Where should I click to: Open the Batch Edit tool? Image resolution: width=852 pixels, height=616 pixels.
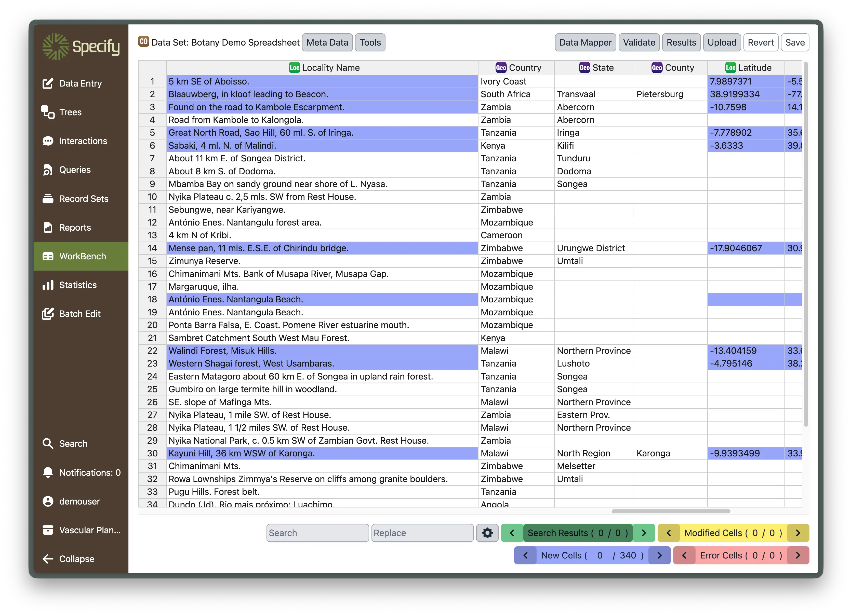point(80,314)
